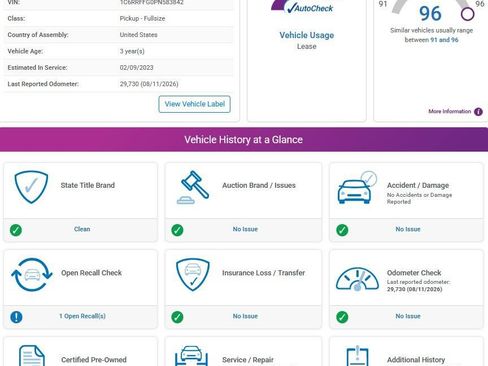
Task: Click No Issue under Insurance Loss / Transfer
Action: pos(245,316)
